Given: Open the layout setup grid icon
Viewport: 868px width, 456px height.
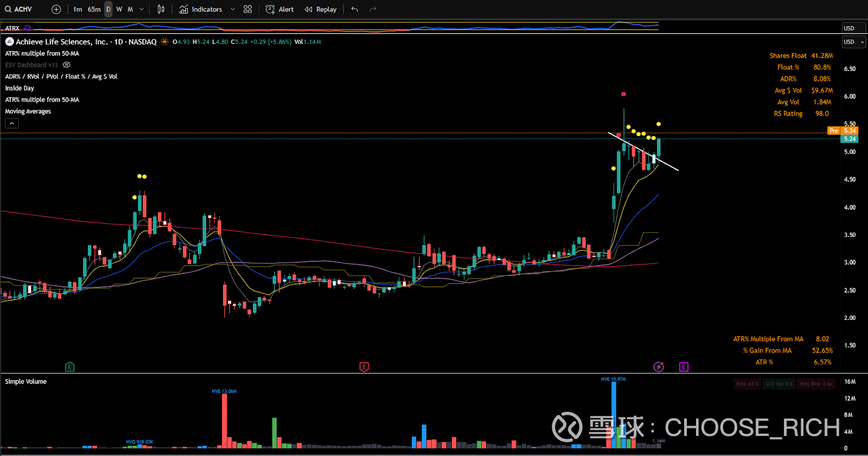Looking at the screenshot, I should 248,9.
